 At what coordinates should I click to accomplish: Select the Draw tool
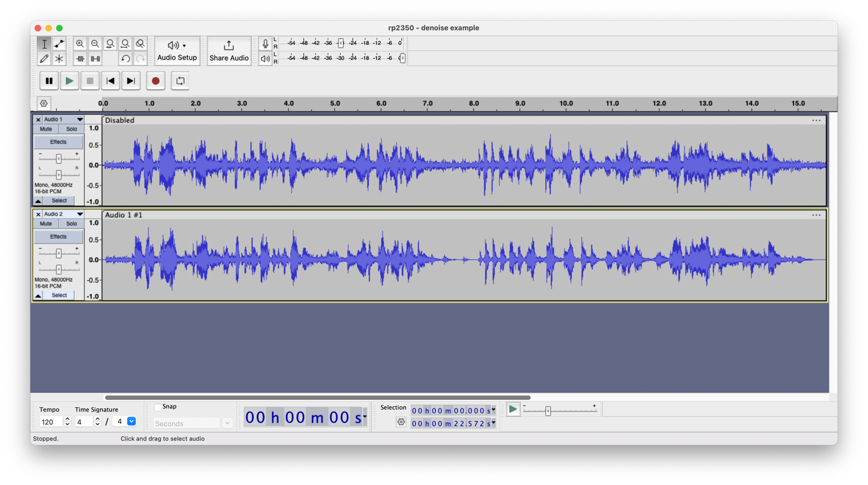tap(44, 58)
